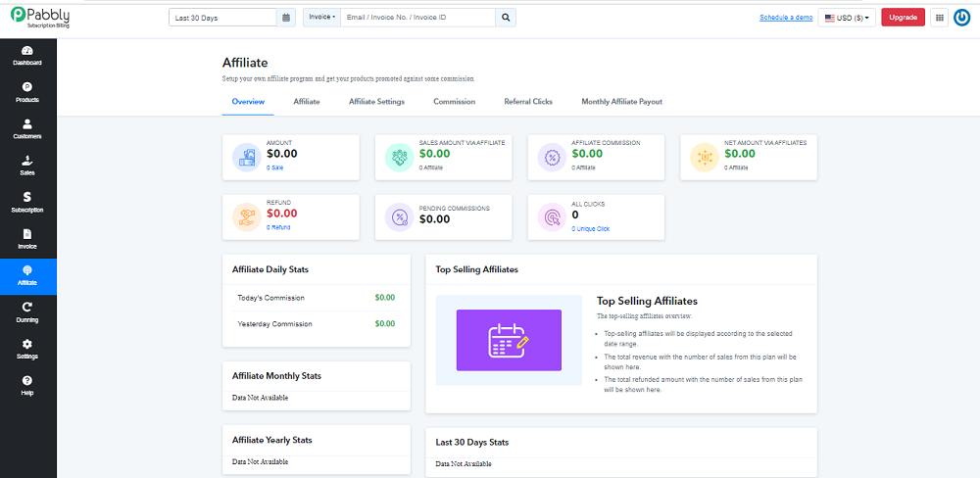Viewport: 980px width, 478px height.
Task: Click the 0 Unique Click link
Action: (591, 228)
